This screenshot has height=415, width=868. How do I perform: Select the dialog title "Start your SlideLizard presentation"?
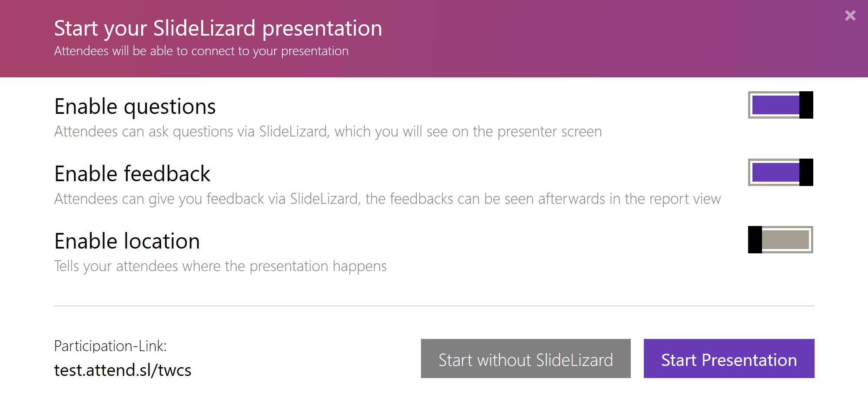click(x=218, y=28)
